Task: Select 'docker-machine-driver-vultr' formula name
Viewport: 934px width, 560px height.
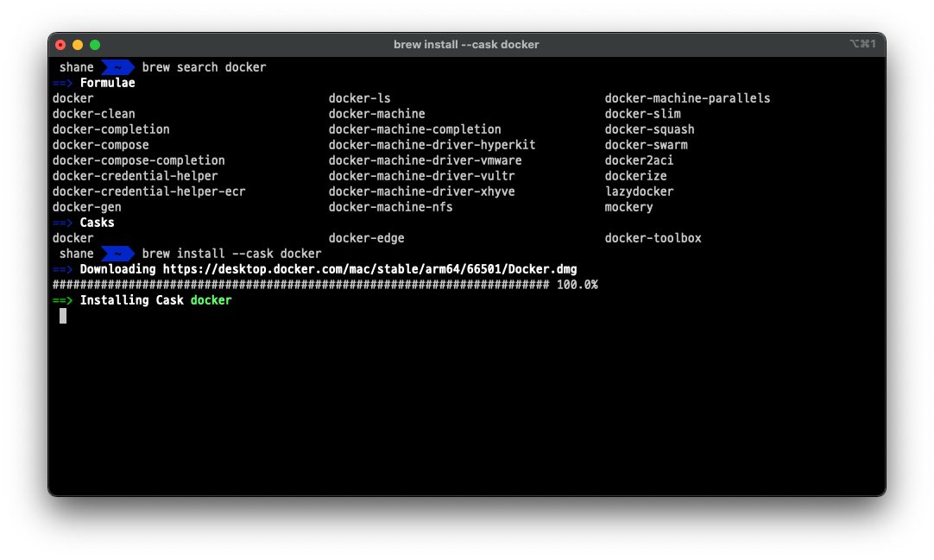Action: click(422, 175)
